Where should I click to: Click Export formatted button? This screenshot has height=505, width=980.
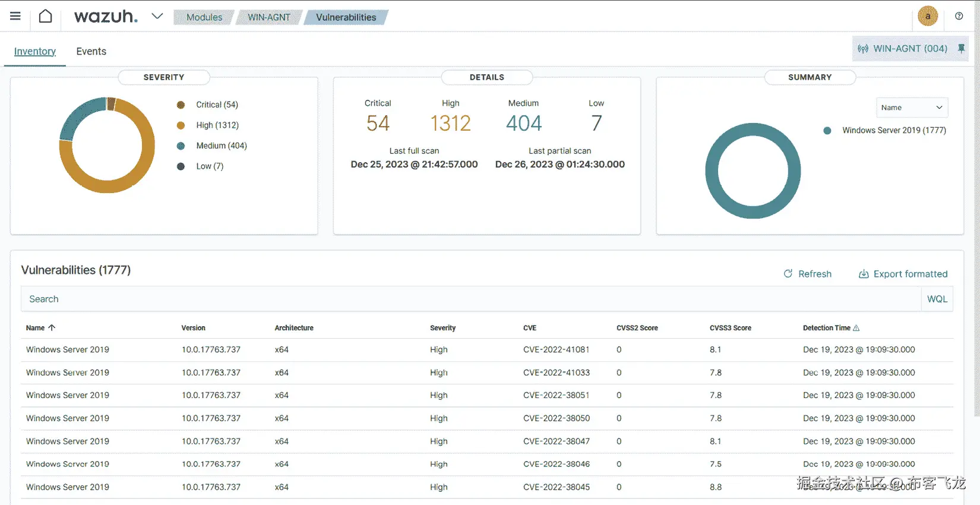tap(903, 274)
